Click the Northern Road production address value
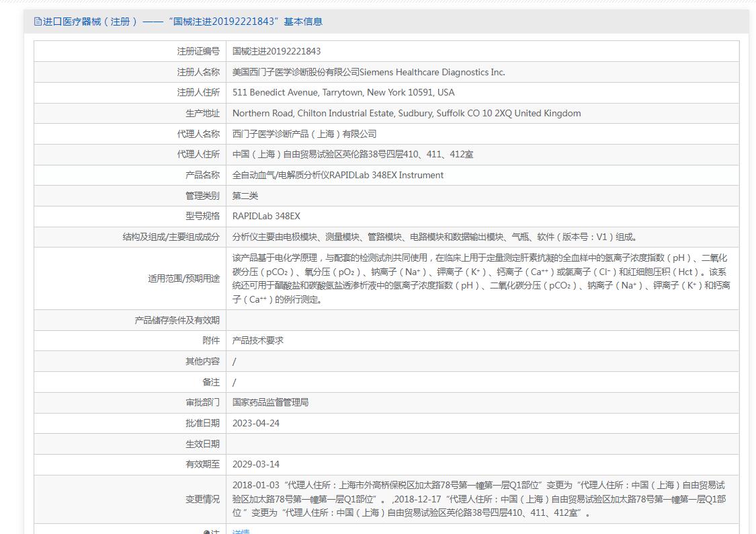 406,113
